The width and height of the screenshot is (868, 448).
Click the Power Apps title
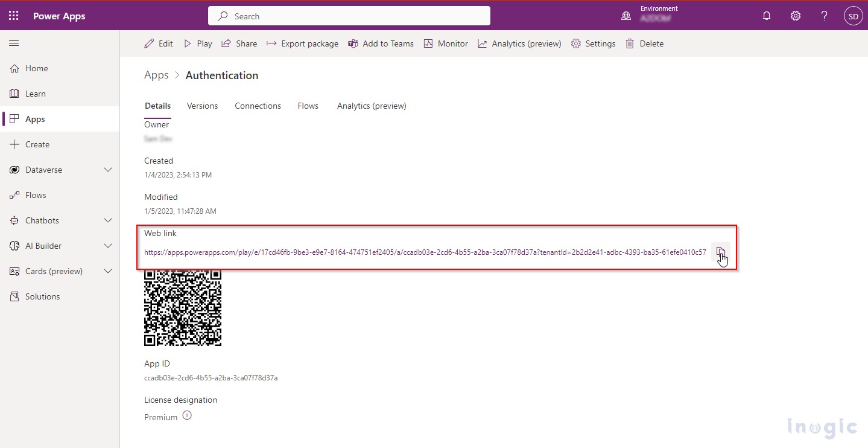[x=59, y=16]
